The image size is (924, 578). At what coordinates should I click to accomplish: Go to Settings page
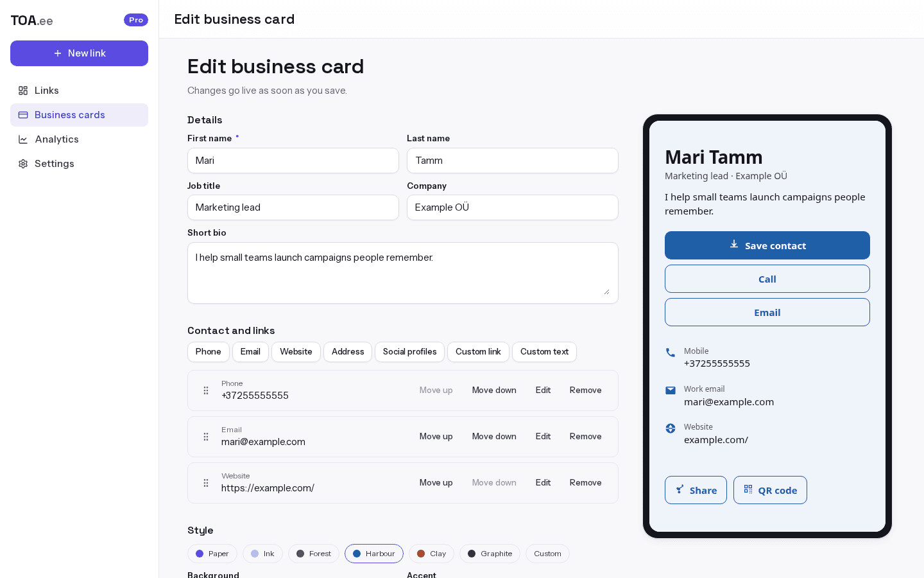79,164
